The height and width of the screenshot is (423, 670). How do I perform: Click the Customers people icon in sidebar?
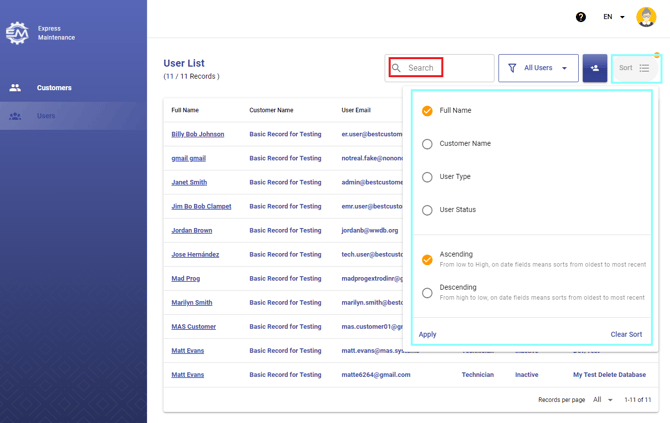pyautogui.click(x=15, y=88)
